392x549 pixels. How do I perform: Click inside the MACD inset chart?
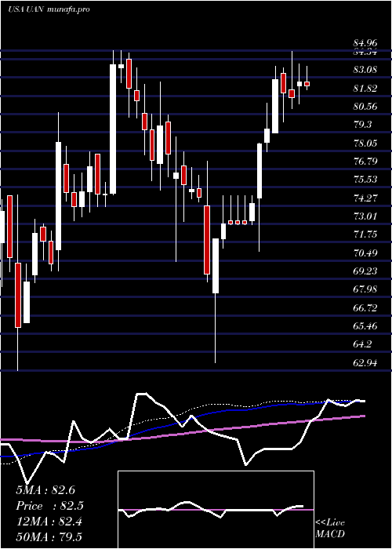(x=216, y=510)
